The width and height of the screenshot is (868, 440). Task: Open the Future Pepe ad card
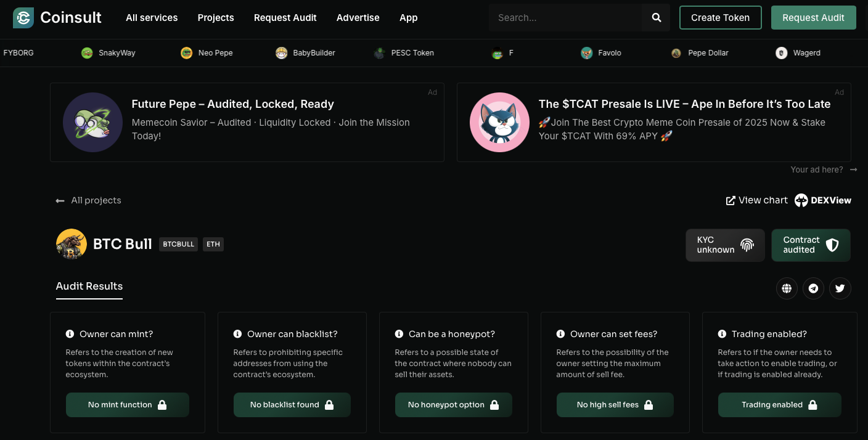click(x=247, y=122)
